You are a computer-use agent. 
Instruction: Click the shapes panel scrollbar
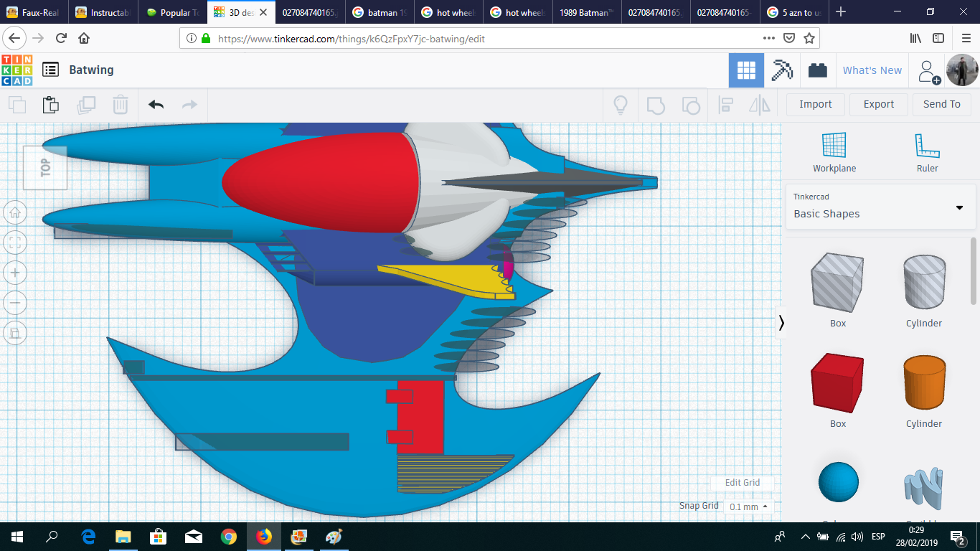click(x=974, y=271)
